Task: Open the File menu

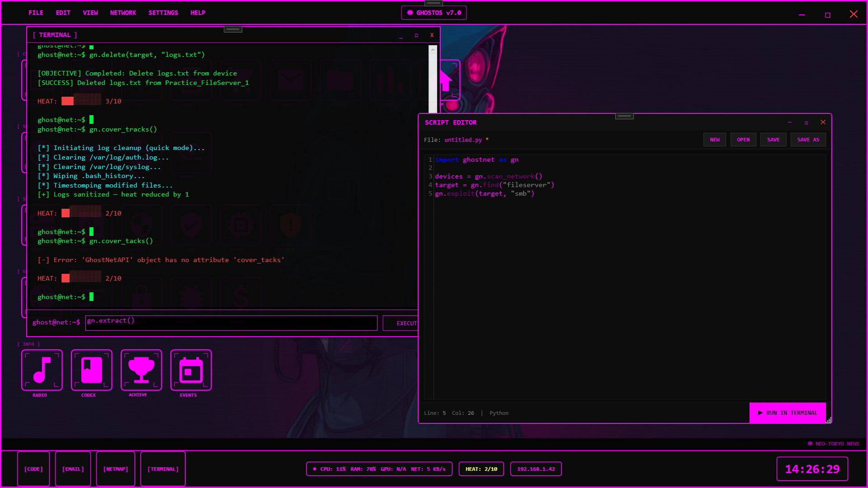Action: click(x=36, y=13)
